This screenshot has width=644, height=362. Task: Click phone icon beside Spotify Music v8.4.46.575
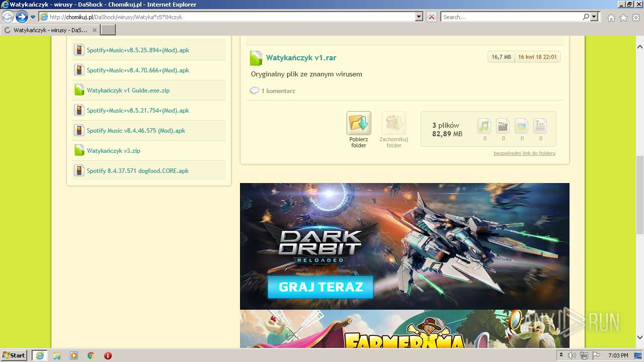(79, 130)
